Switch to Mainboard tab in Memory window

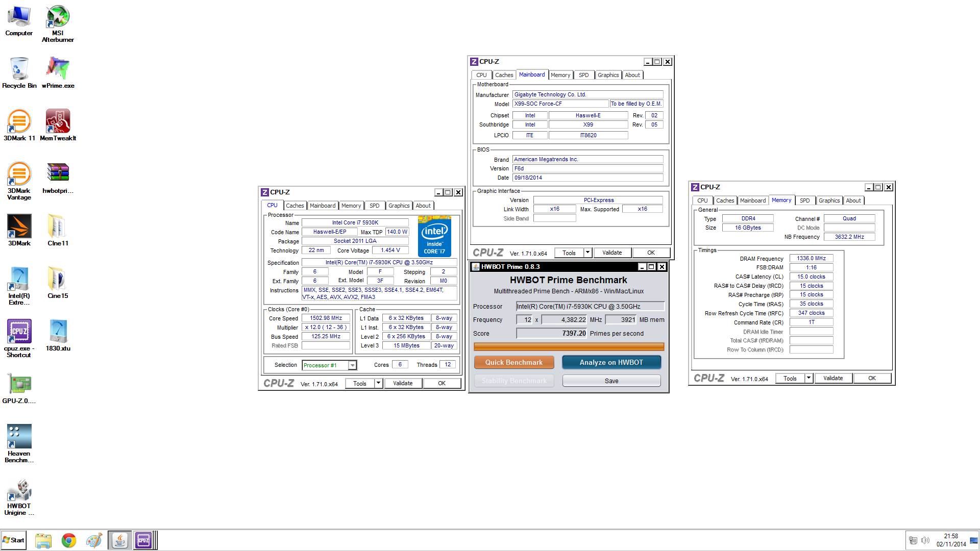click(753, 201)
